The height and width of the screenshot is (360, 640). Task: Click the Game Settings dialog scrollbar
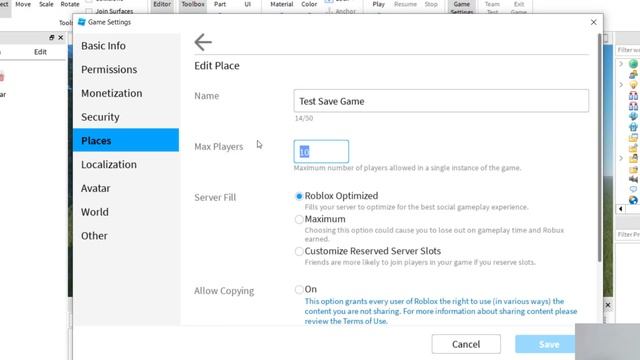pos(599,147)
